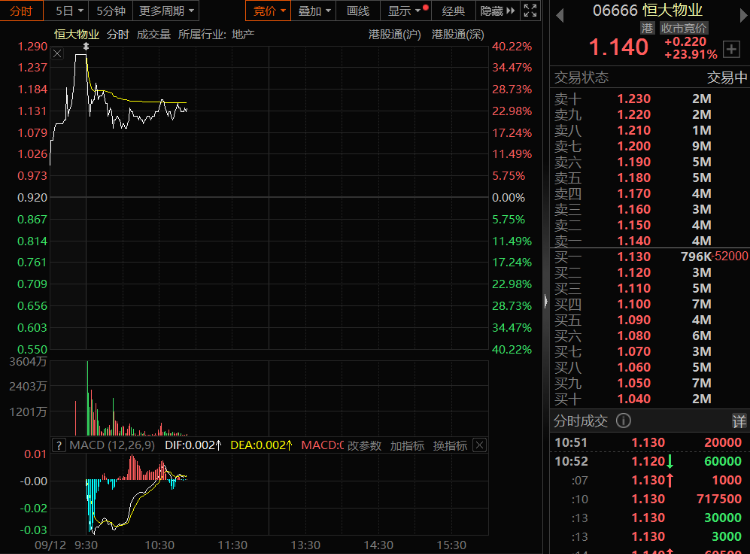Go to previous stock with left arrow
This screenshot has width=750, height=554.
(560, 16)
